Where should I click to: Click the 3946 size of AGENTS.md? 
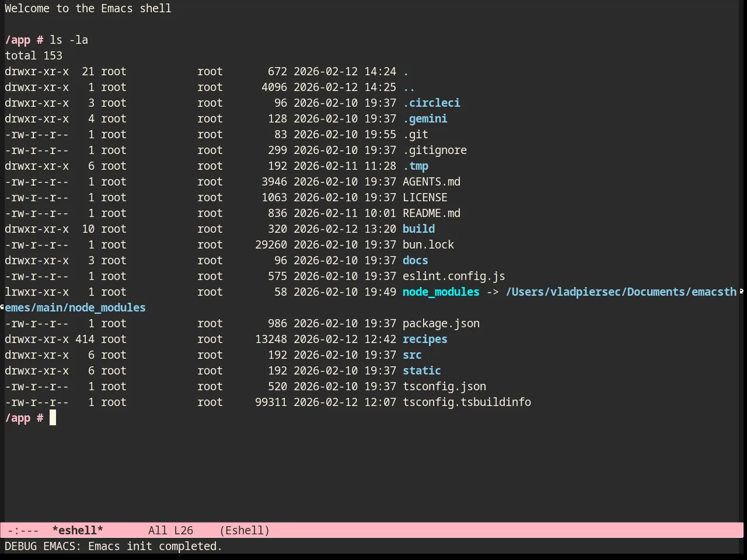pyautogui.click(x=274, y=181)
